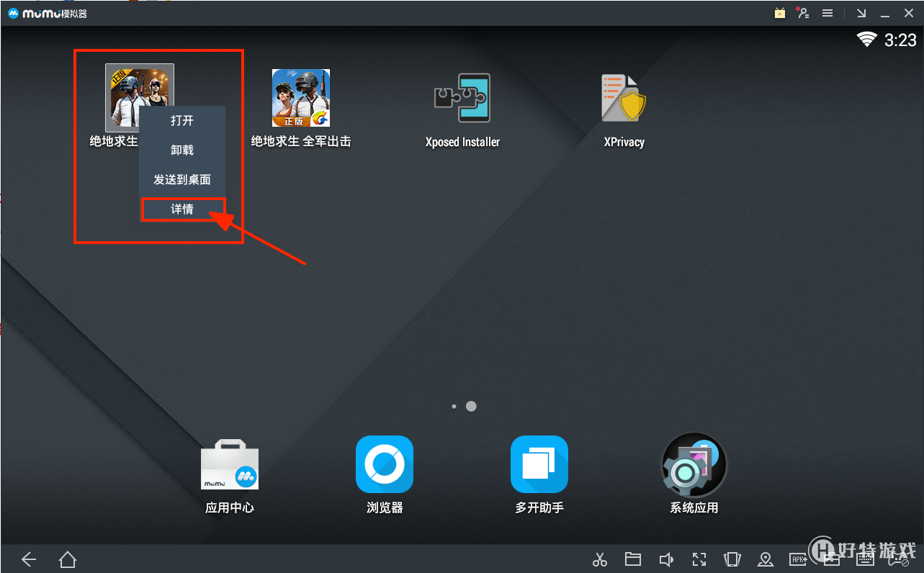Click the APK install icon

(799, 559)
